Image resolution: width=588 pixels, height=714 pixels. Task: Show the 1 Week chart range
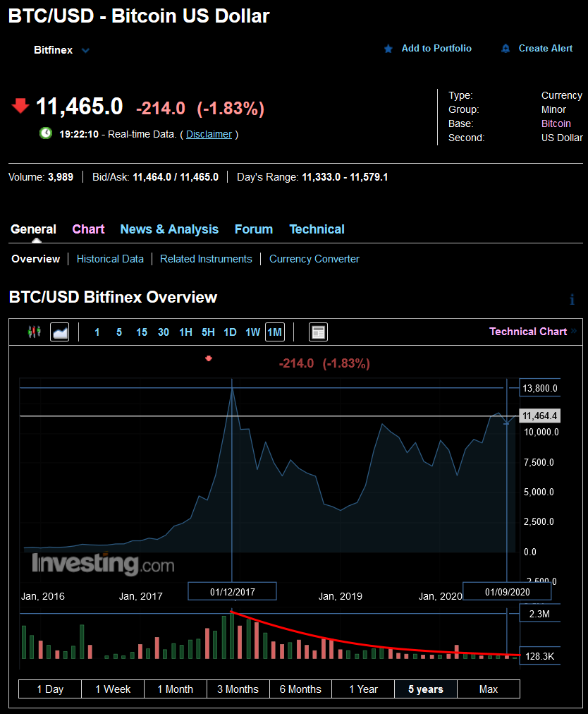pos(113,689)
